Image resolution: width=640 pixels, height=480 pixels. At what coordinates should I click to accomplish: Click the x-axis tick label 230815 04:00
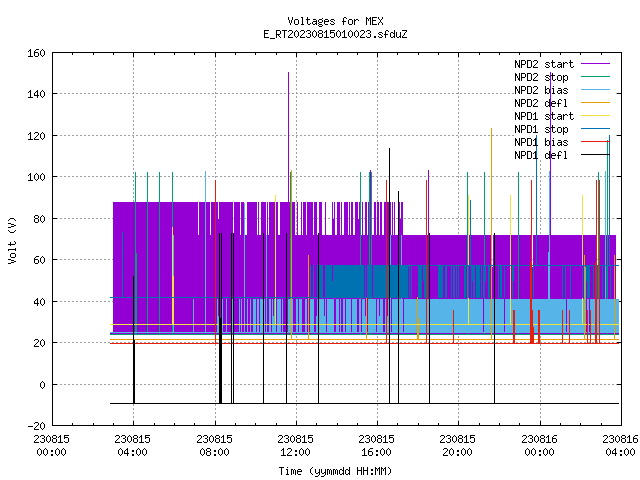[133, 446]
